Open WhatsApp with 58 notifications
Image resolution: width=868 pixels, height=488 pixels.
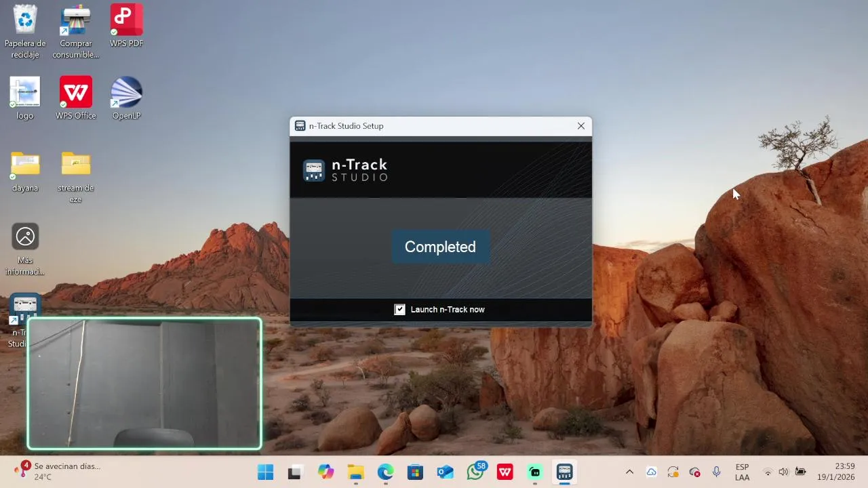[x=476, y=471]
